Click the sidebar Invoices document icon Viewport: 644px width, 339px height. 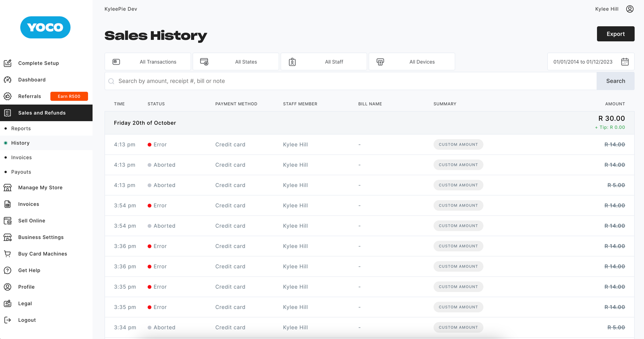point(8,204)
